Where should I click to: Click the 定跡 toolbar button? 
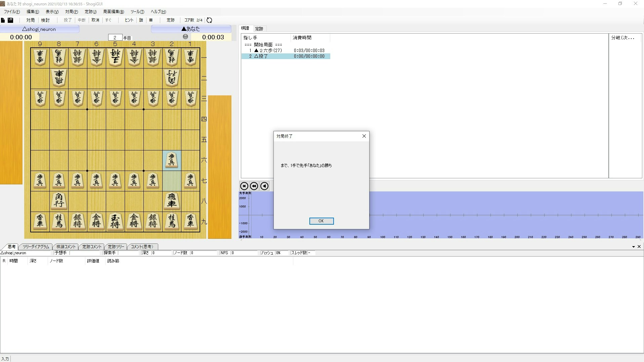(171, 20)
